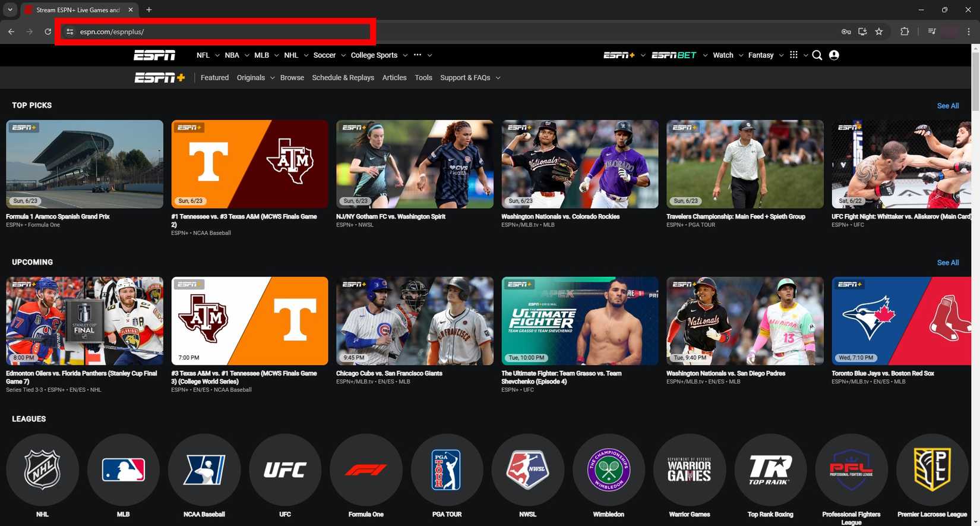Screen dimensions: 980x526
Task: Reload the page in the browser
Action: [x=48, y=32]
